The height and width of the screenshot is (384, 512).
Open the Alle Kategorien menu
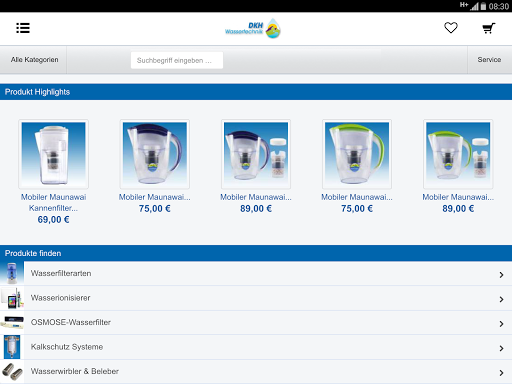pyautogui.click(x=34, y=60)
